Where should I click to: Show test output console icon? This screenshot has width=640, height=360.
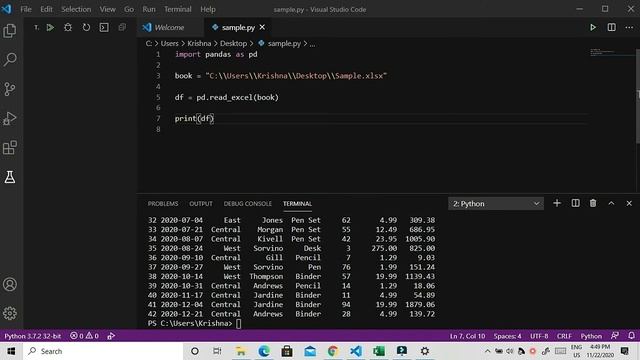pyautogui.click(x=104, y=27)
